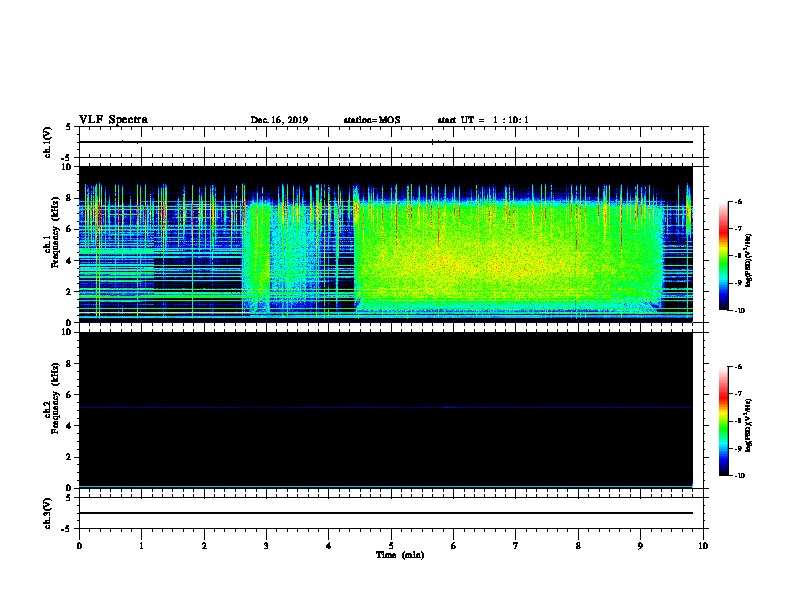Image resolution: width=792 pixels, height=612 pixels.
Task: Click the ch.2 frequency axis tick "4"
Action: [69, 426]
